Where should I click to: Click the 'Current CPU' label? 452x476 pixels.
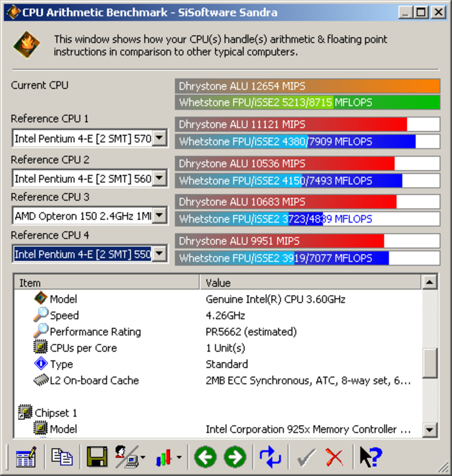[x=39, y=85]
